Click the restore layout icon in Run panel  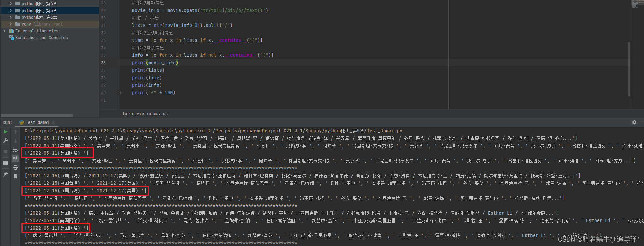(5, 163)
